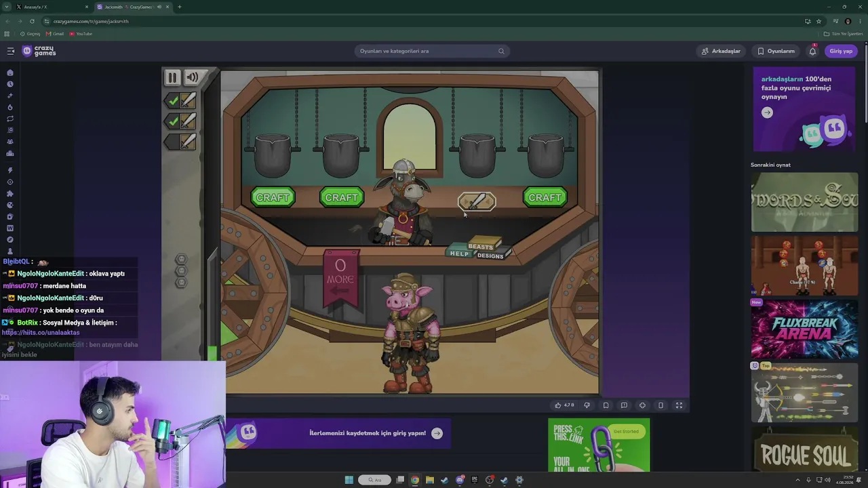868x488 pixels.
Task: Click the crosshair icon in game bar
Action: point(642,405)
